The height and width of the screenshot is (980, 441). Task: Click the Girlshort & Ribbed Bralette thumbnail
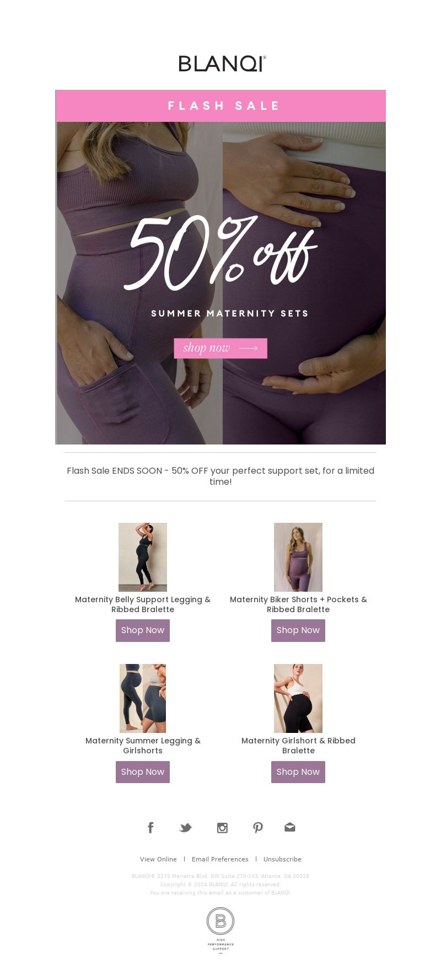click(x=298, y=698)
